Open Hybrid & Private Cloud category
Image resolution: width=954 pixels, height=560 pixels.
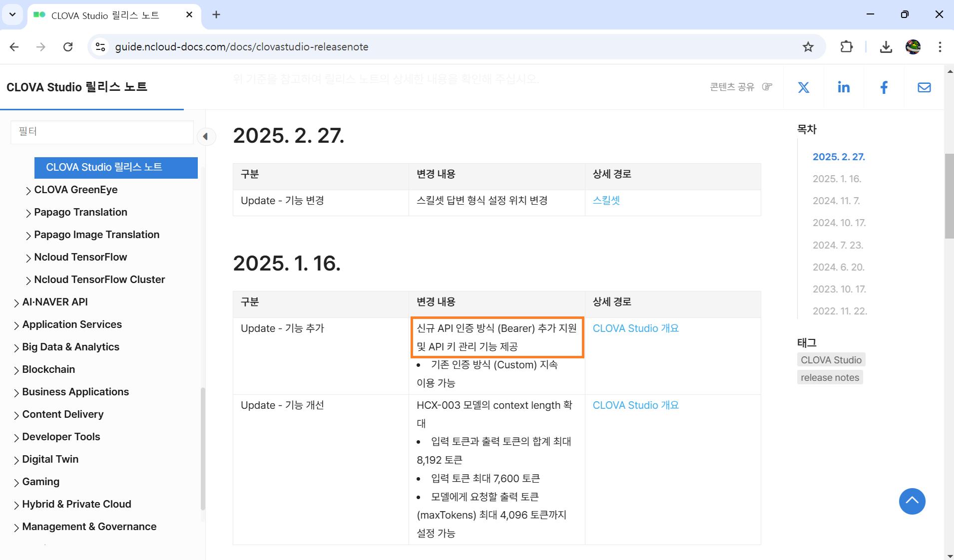(x=76, y=504)
